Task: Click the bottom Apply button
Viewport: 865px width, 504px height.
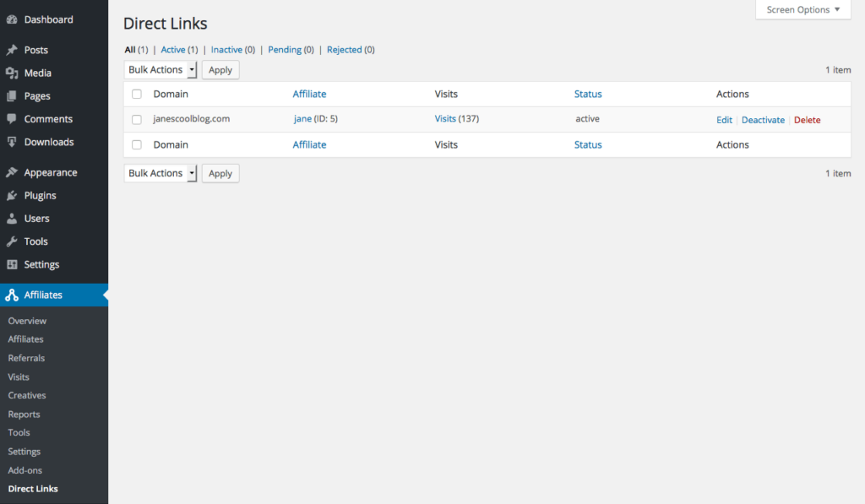Action: pos(220,173)
